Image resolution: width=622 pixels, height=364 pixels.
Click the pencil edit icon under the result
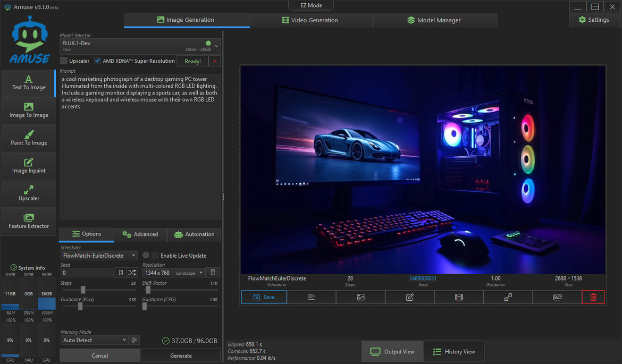point(410,297)
